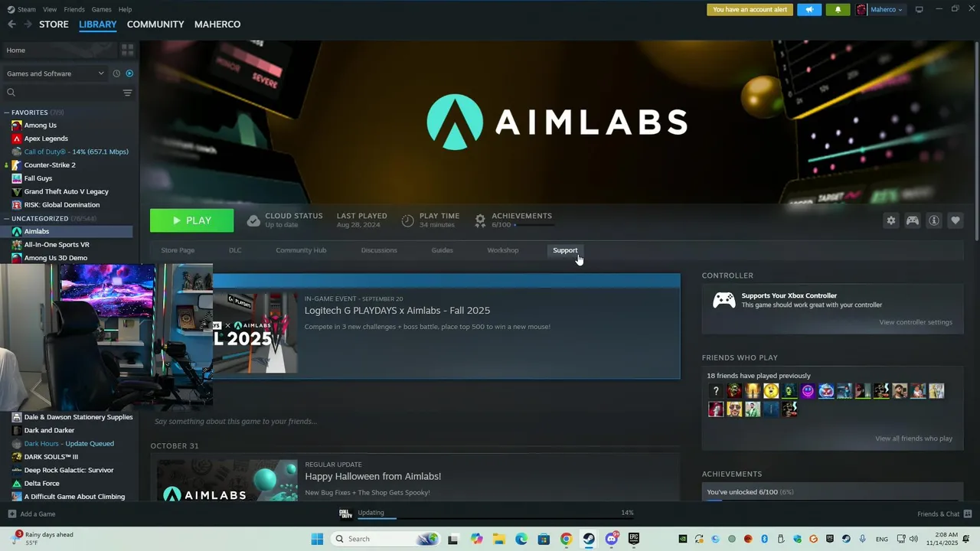Click View controller settings link
Screen dimensions: 980x551
pyautogui.click(x=916, y=322)
